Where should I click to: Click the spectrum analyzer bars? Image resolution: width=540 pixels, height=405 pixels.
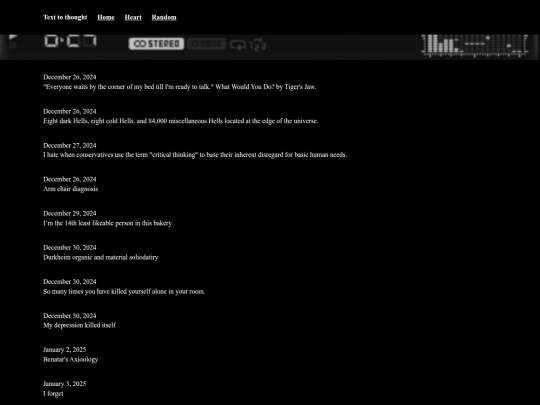pyautogui.click(x=475, y=45)
